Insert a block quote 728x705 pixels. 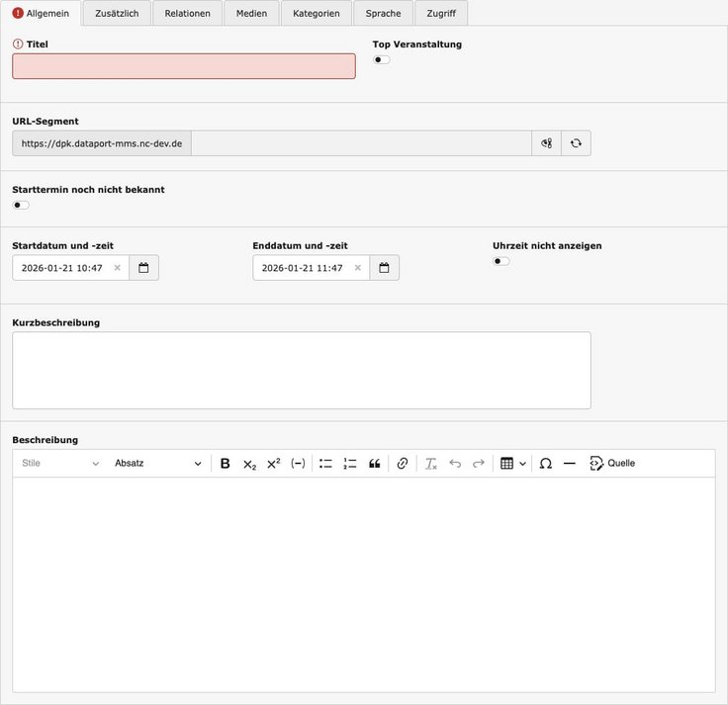(x=375, y=464)
